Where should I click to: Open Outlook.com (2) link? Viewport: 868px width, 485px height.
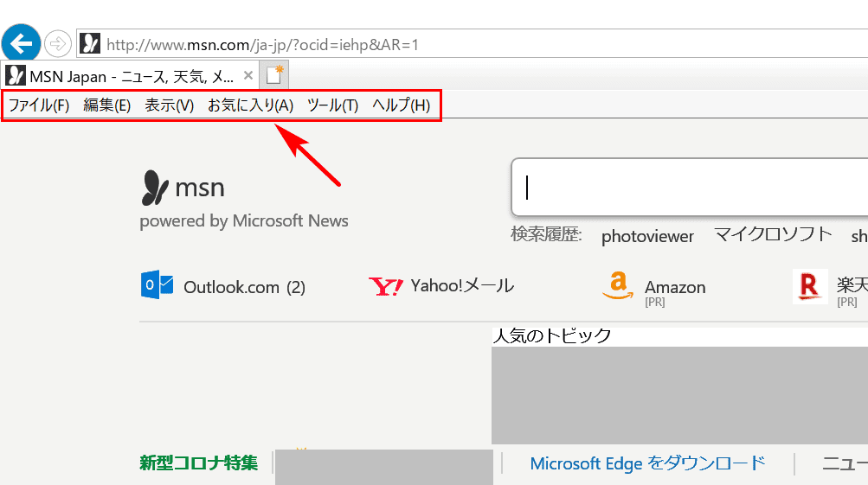pos(244,287)
